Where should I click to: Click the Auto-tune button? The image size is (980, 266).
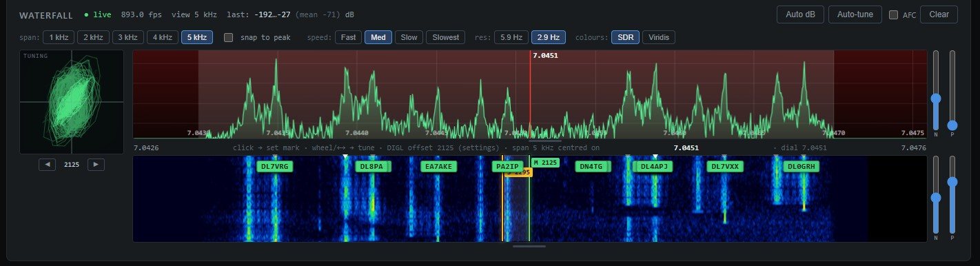pos(855,14)
